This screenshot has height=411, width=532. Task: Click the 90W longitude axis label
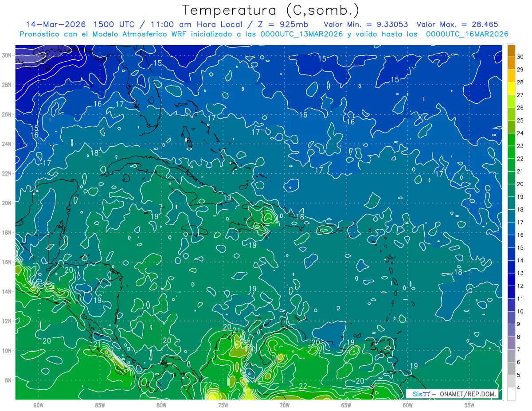click(38, 405)
